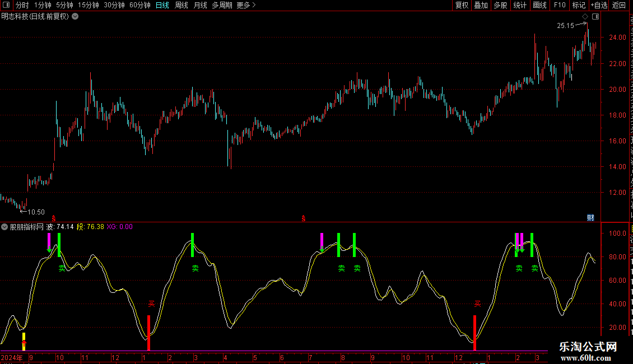The width and height of the screenshot is (633, 364).
Task: Select the 5分钟 period
Action: [64, 5]
